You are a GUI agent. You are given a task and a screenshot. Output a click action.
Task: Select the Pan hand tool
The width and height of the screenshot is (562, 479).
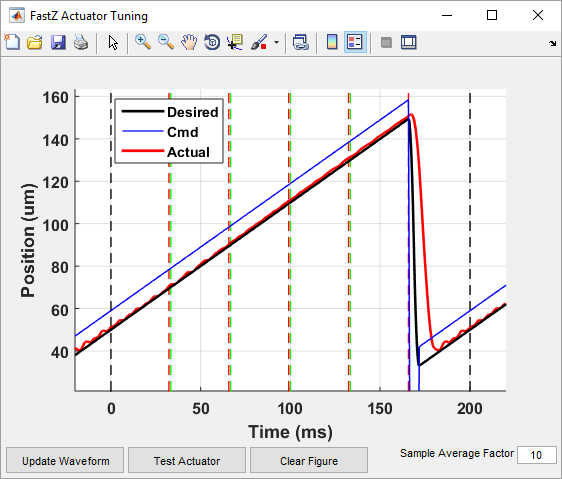coord(189,42)
